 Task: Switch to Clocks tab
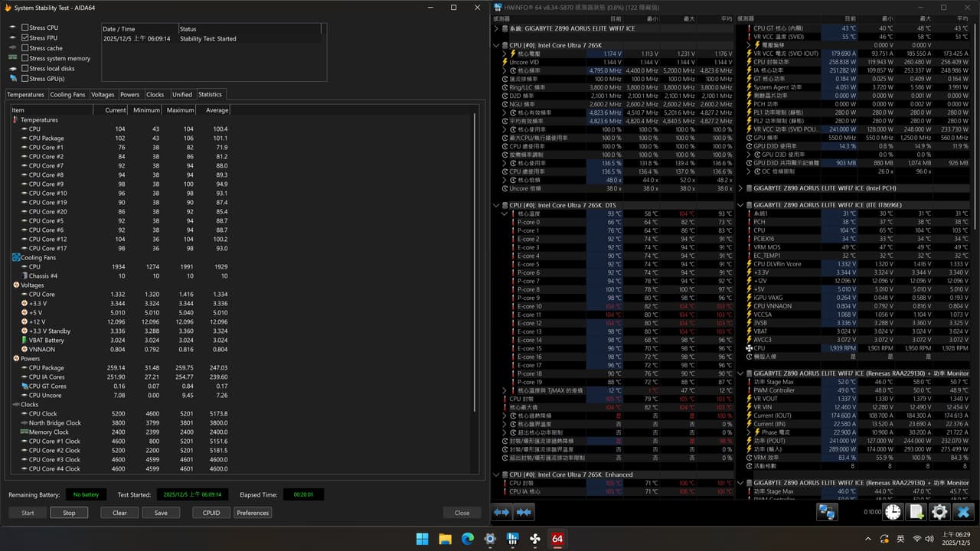(x=155, y=95)
